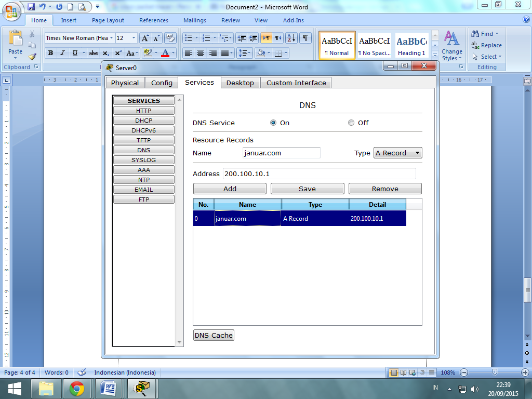Toggle bold formatting
The width and height of the screenshot is (532, 399).
tap(50, 53)
